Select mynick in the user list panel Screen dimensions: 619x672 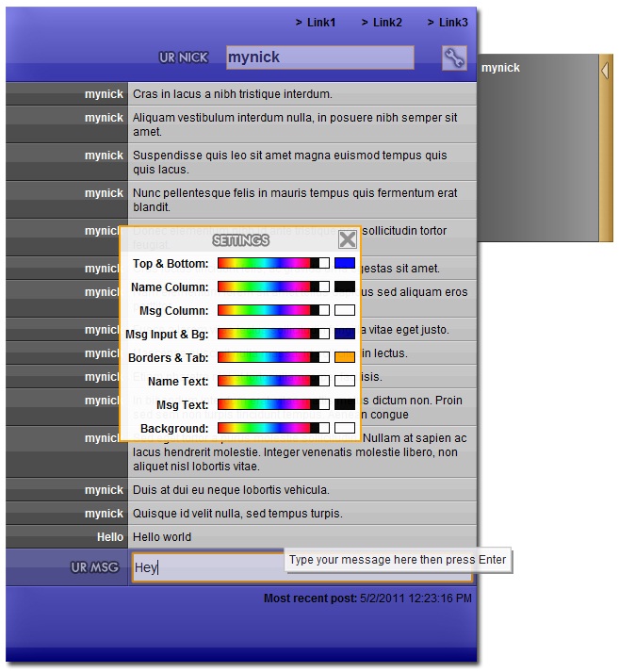pos(501,68)
